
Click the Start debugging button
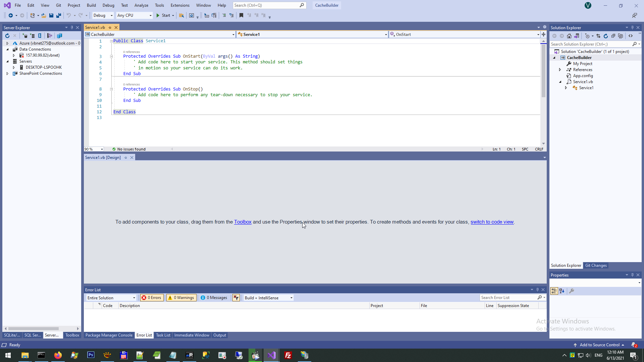click(x=163, y=15)
